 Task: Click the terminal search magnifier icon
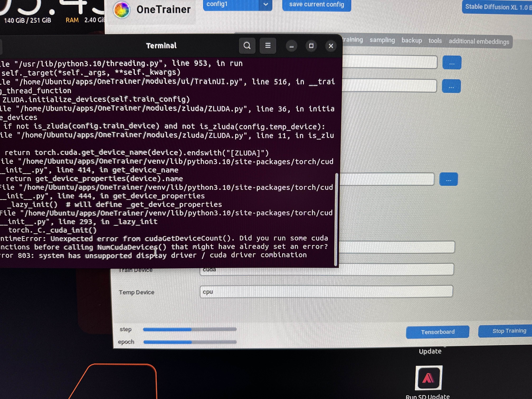[x=247, y=46]
